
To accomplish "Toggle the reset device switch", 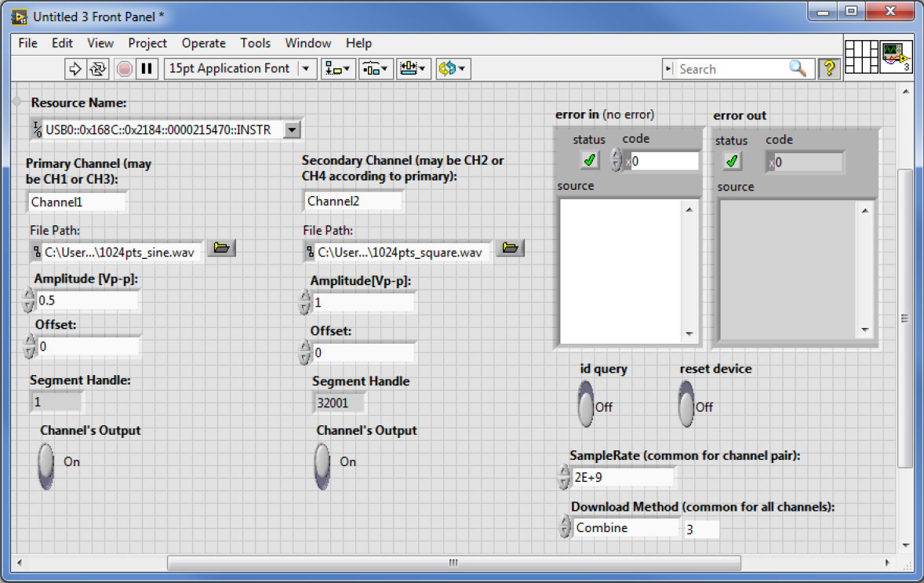I will click(x=686, y=404).
